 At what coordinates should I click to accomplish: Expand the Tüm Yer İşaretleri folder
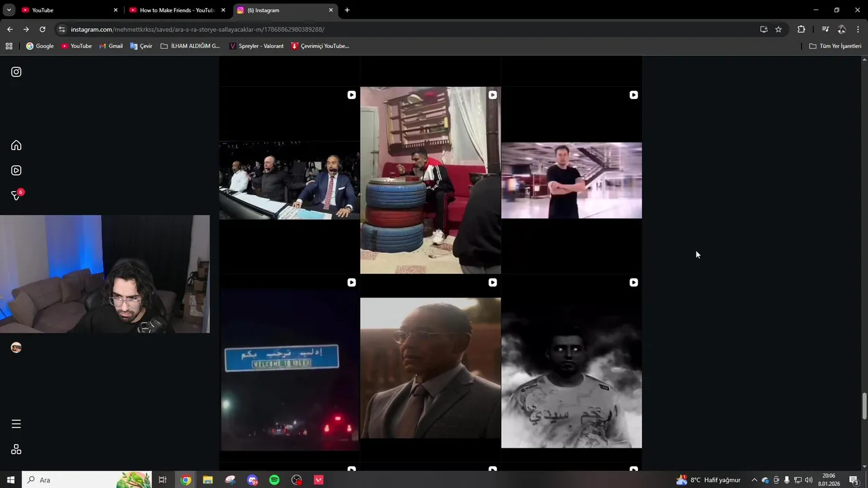click(x=835, y=46)
